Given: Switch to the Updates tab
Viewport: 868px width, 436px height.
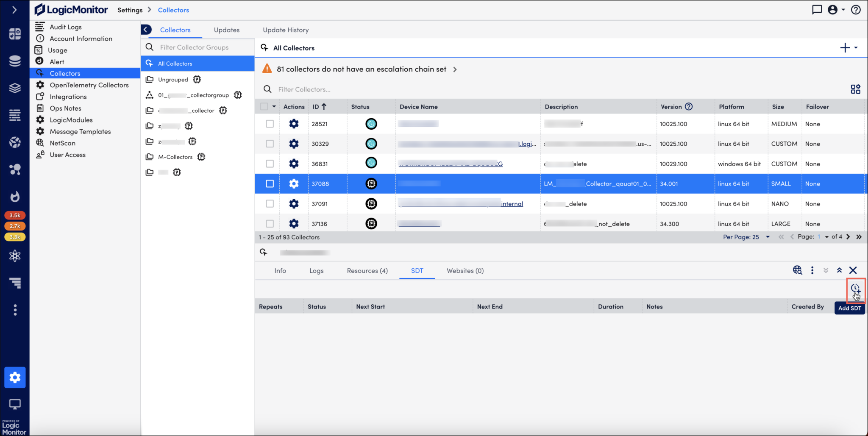Looking at the screenshot, I should tap(226, 30).
